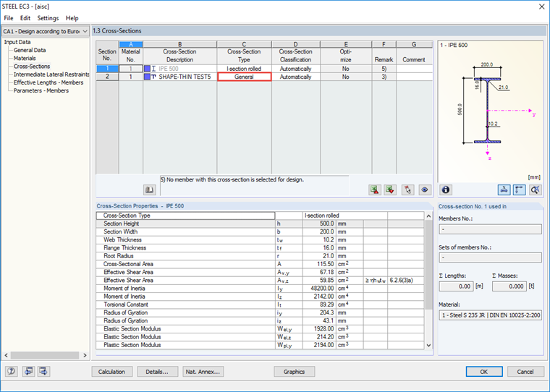The width and height of the screenshot is (550, 392).
Task: Confirm with the OK button
Action: tap(484, 372)
